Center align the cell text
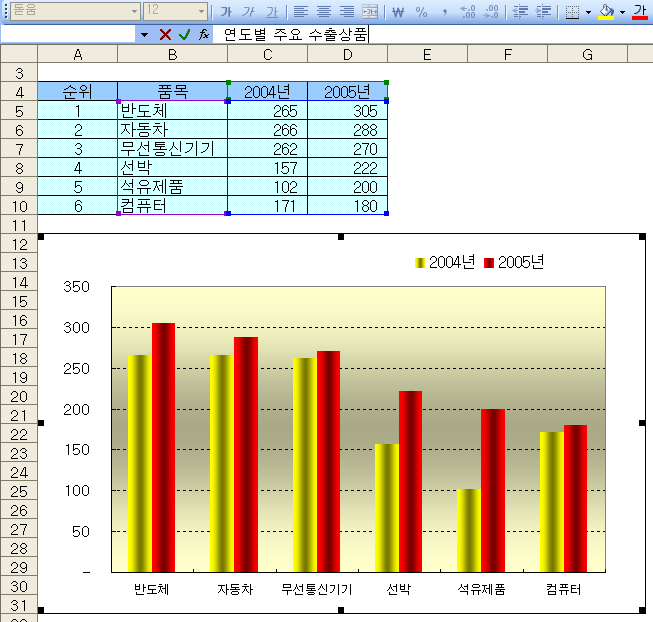 [x=324, y=11]
